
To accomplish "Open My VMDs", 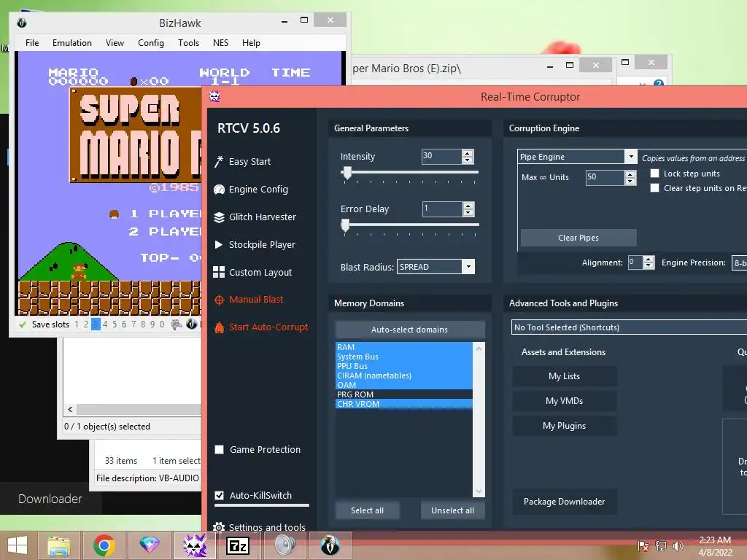I will tap(565, 401).
